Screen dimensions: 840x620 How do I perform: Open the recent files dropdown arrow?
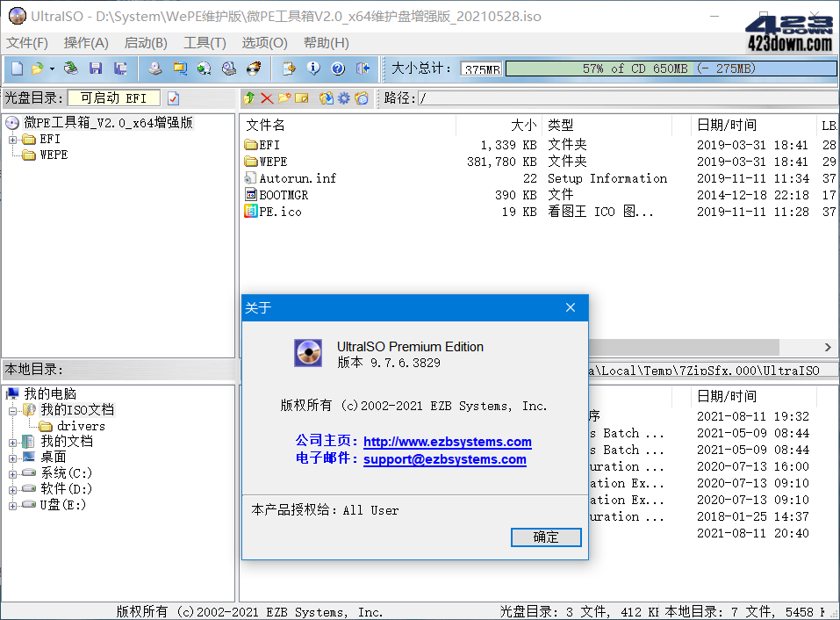coord(51,68)
